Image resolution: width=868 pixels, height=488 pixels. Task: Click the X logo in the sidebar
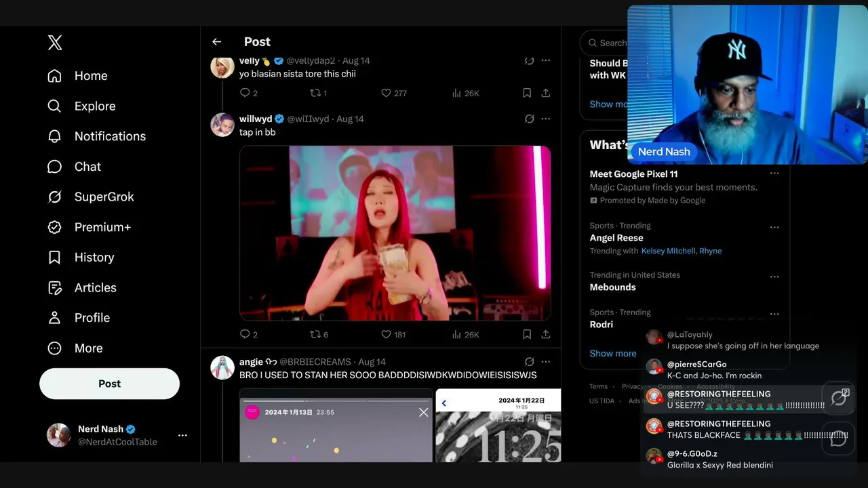(55, 43)
